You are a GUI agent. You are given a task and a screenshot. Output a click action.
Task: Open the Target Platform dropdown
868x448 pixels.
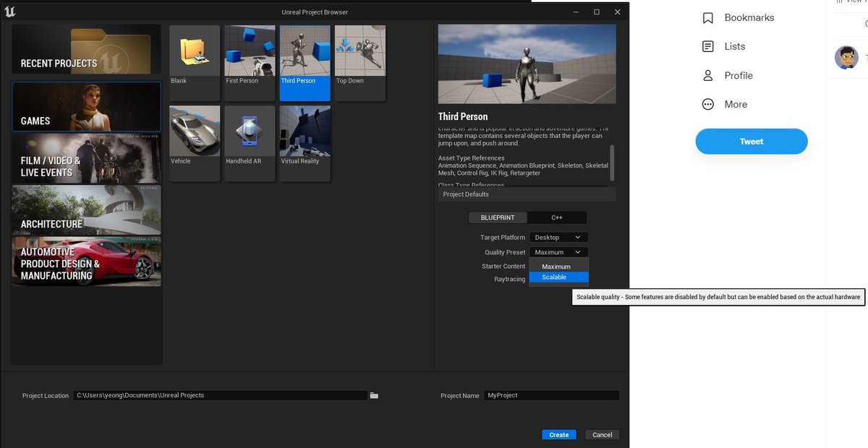(x=558, y=237)
